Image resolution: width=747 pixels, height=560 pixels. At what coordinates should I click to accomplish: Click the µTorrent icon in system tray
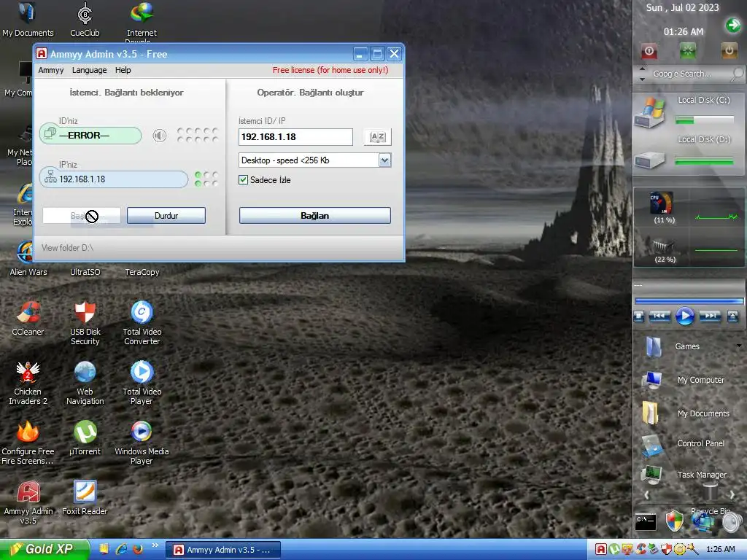(x=614, y=550)
